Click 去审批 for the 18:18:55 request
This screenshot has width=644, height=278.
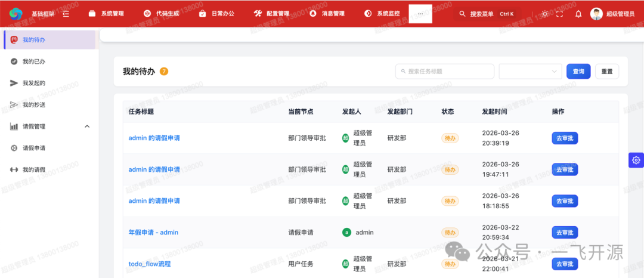pyautogui.click(x=565, y=201)
